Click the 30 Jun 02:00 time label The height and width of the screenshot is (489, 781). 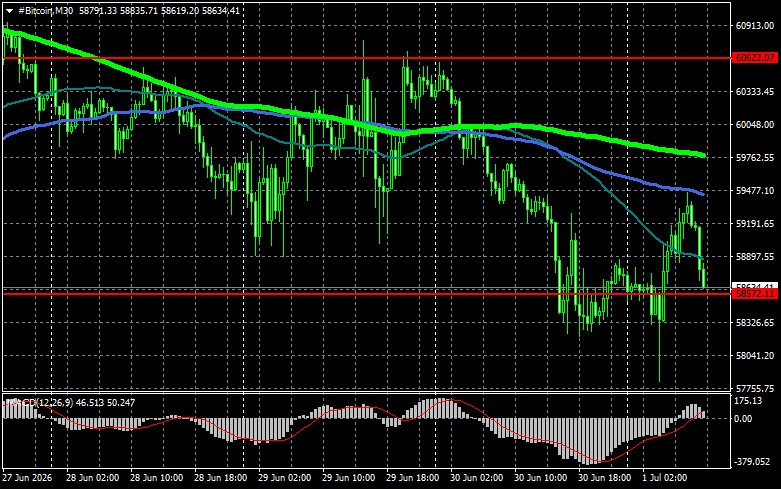pos(477,478)
